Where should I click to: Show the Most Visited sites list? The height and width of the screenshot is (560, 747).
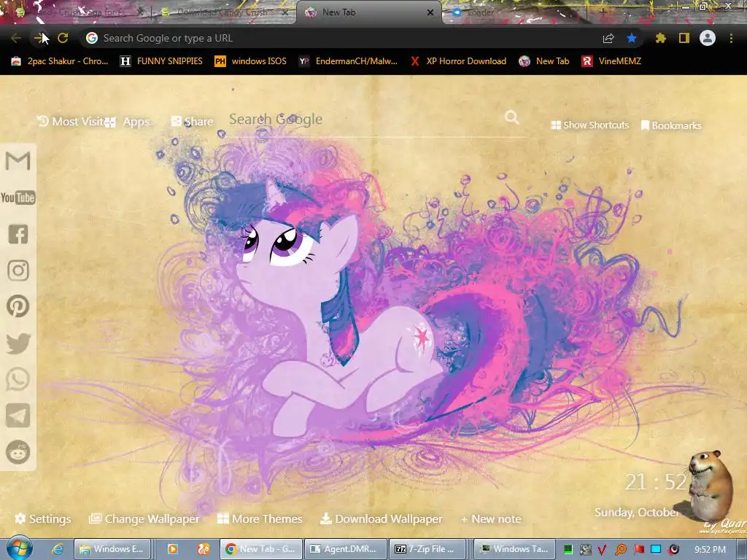[71, 122]
